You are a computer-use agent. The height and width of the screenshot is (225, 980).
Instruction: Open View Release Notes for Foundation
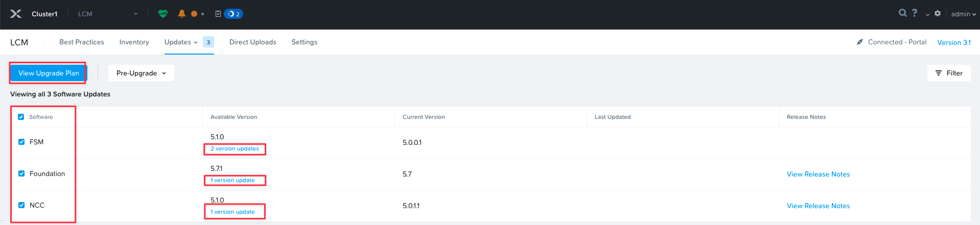click(x=818, y=174)
